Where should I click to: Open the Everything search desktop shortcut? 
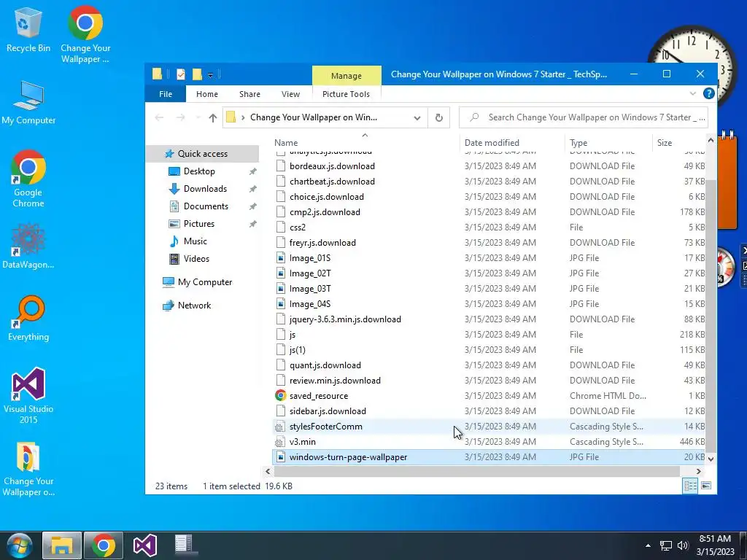tap(28, 319)
